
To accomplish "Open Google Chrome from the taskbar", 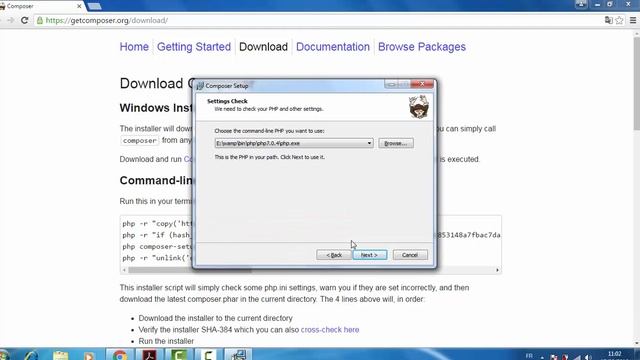I will click(120, 355).
